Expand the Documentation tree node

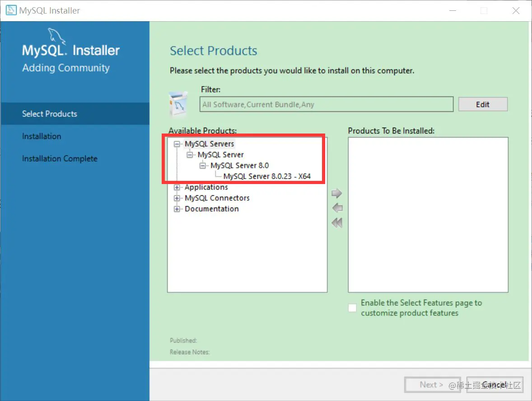click(x=177, y=209)
